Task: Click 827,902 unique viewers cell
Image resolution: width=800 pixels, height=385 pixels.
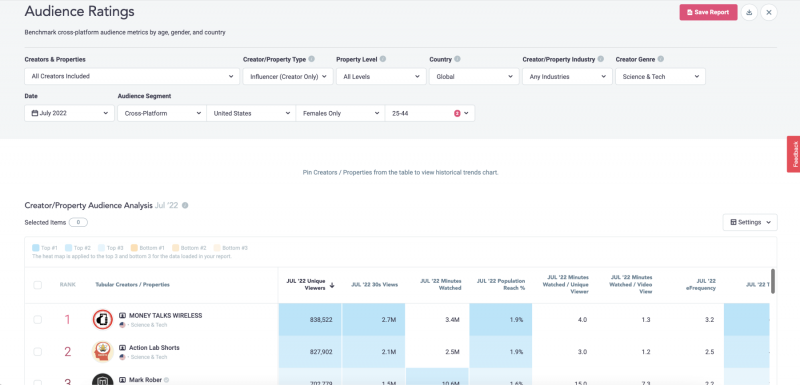Action: (x=310, y=351)
